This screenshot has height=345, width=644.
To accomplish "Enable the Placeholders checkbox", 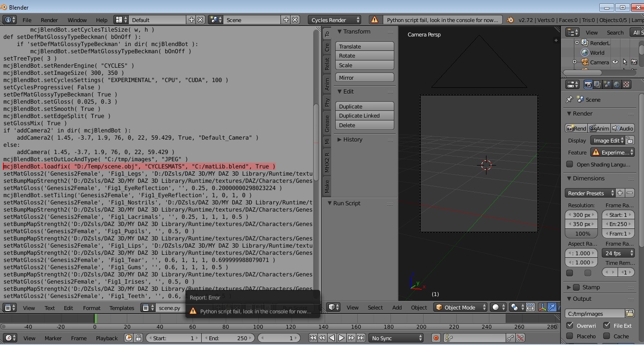I will tap(570, 336).
